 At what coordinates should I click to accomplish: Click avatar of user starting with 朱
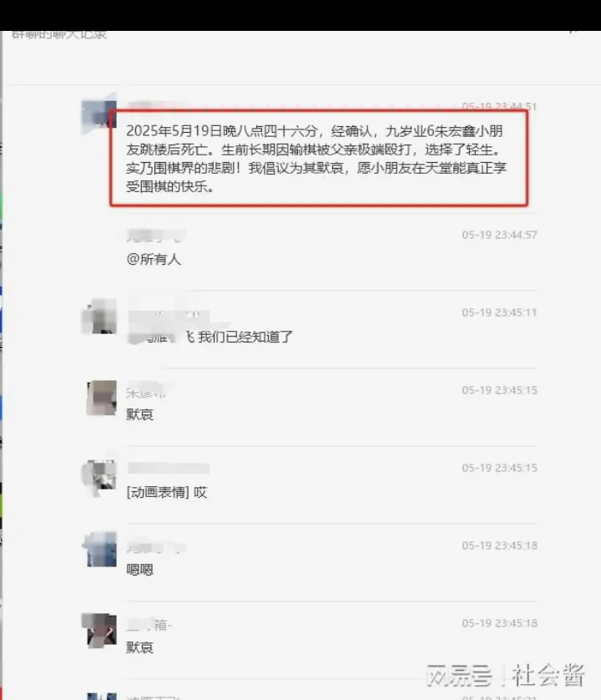point(101,398)
